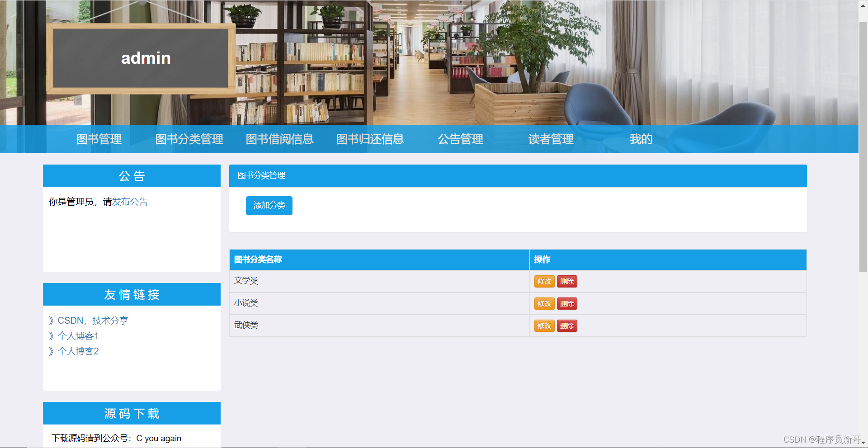Click 修改 for 小说类 category
The image size is (868, 448).
(x=544, y=303)
